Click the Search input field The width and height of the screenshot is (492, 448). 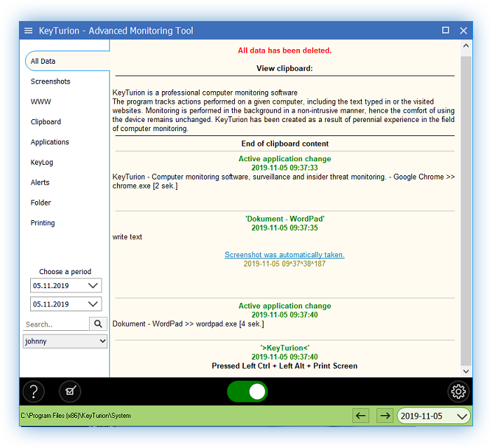point(56,324)
